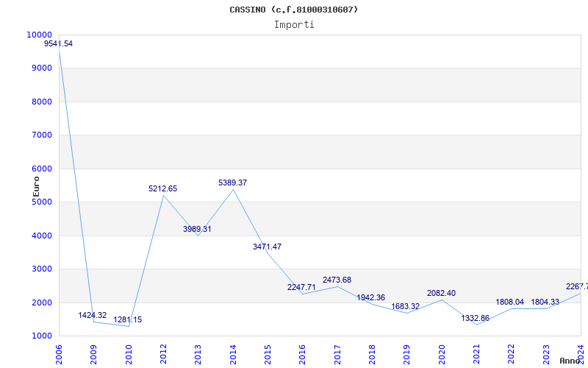The image size is (588, 368).
Task: Click the Importi subtitle
Action: pos(294,25)
